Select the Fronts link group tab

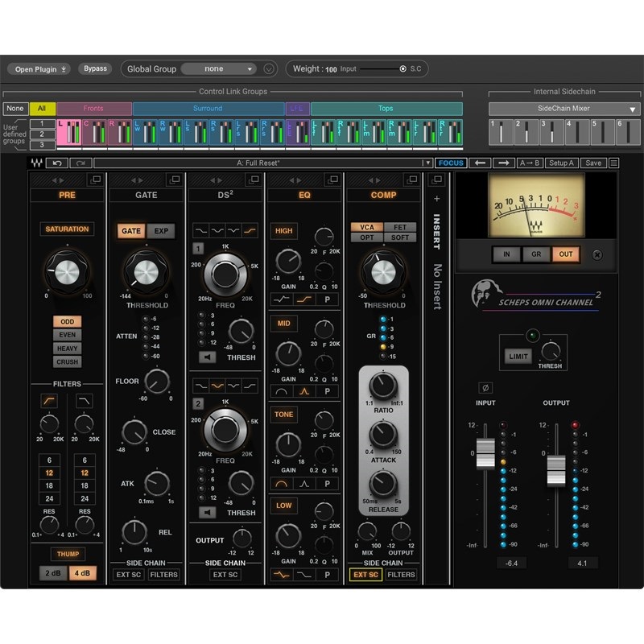(x=93, y=109)
